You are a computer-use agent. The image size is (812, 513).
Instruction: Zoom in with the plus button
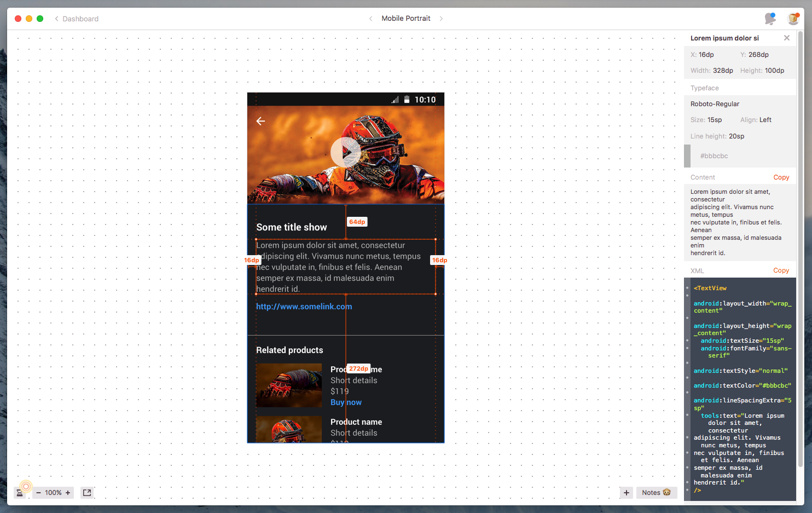click(68, 493)
